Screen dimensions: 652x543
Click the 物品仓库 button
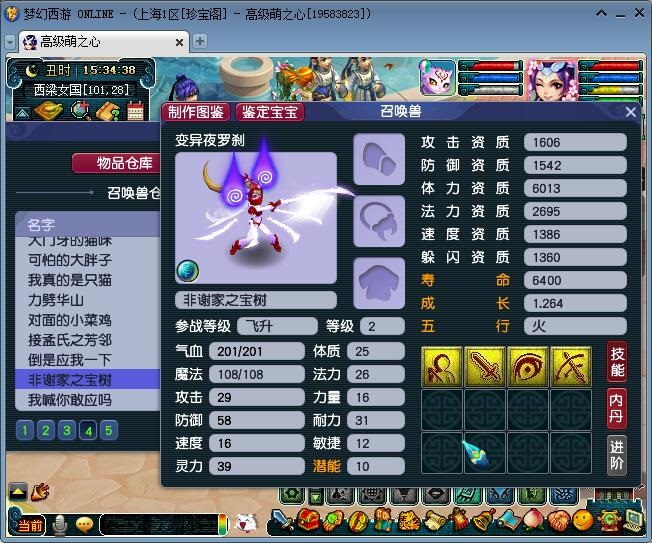[x=116, y=163]
